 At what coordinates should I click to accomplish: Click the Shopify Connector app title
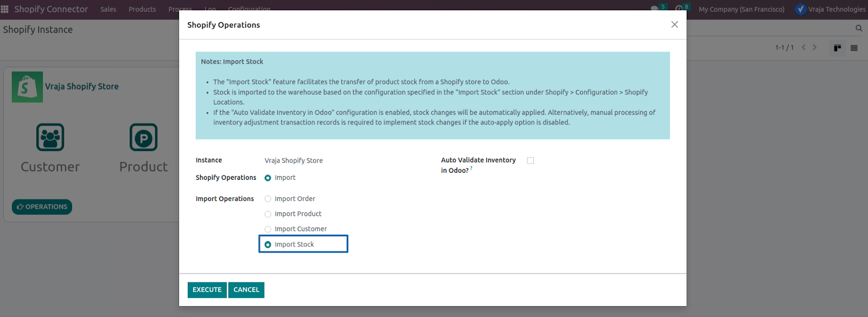51,9
